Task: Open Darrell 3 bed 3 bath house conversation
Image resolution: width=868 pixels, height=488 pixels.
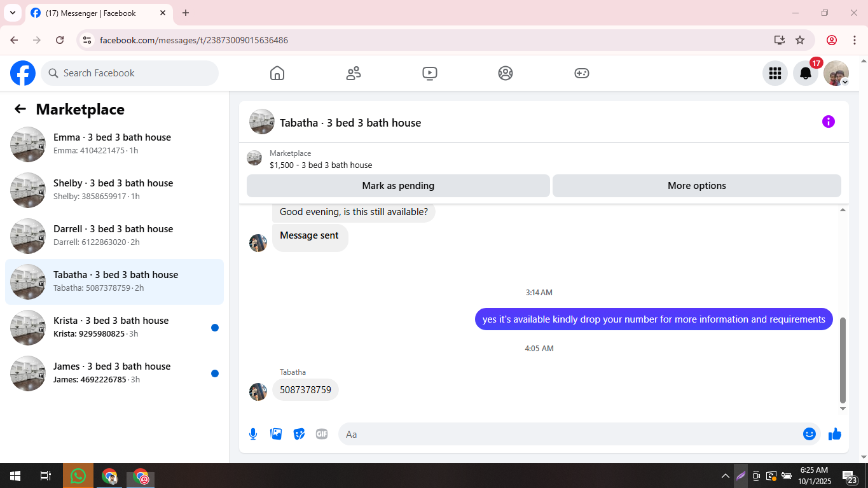Action: 114,236
